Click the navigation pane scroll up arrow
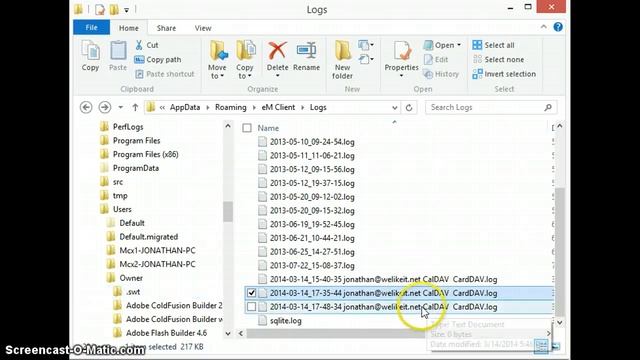The width and height of the screenshot is (640, 360). coord(228,127)
